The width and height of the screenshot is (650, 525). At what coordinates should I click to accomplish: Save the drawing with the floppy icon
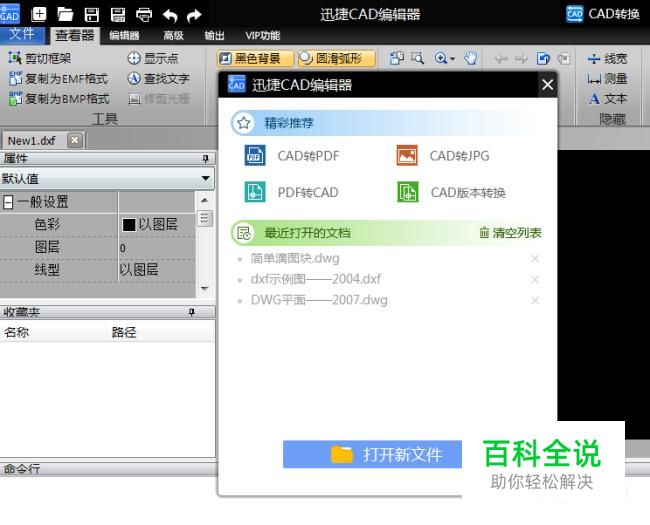(x=92, y=15)
